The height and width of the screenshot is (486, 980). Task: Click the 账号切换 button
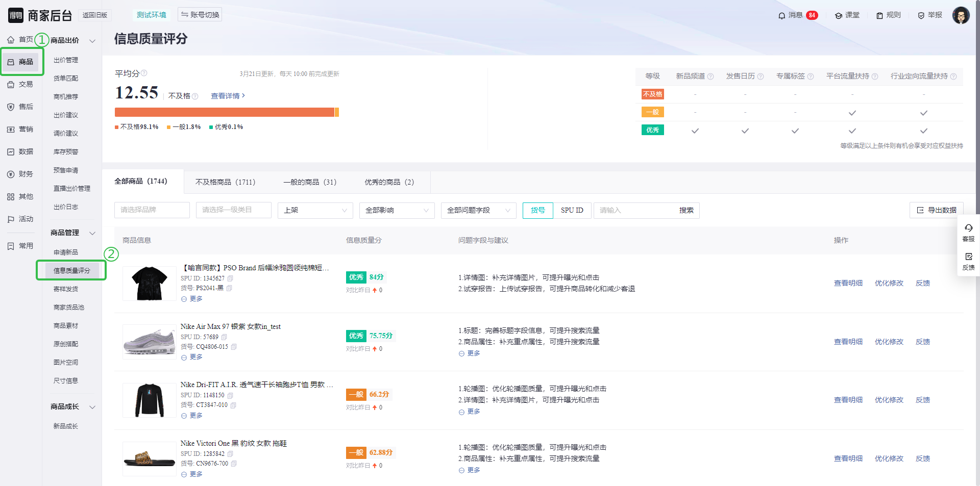(x=200, y=15)
